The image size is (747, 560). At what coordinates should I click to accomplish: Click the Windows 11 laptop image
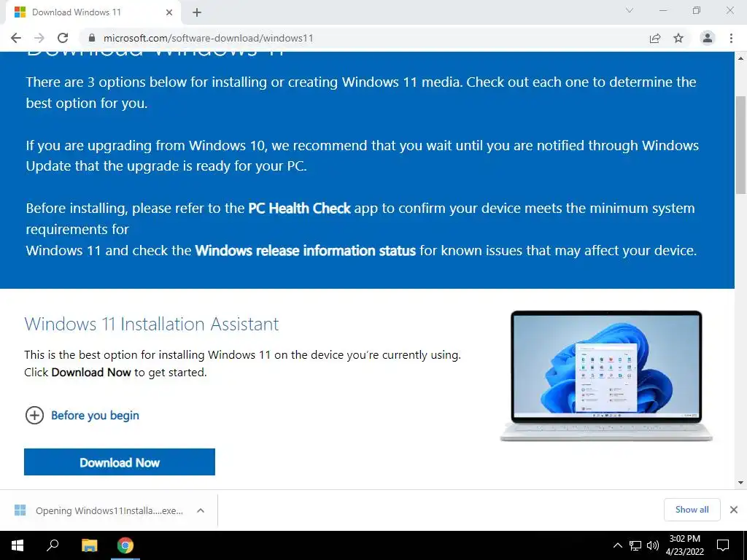click(606, 376)
